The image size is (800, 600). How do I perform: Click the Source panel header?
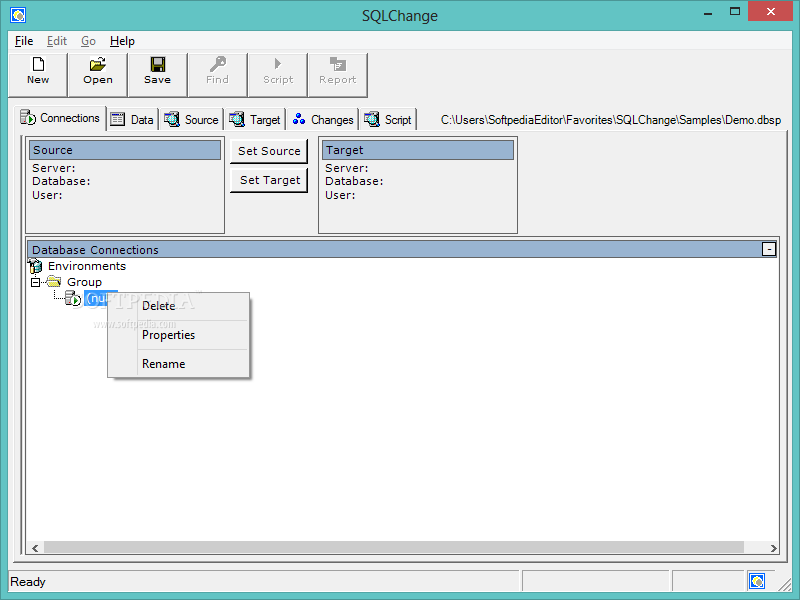tap(125, 150)
